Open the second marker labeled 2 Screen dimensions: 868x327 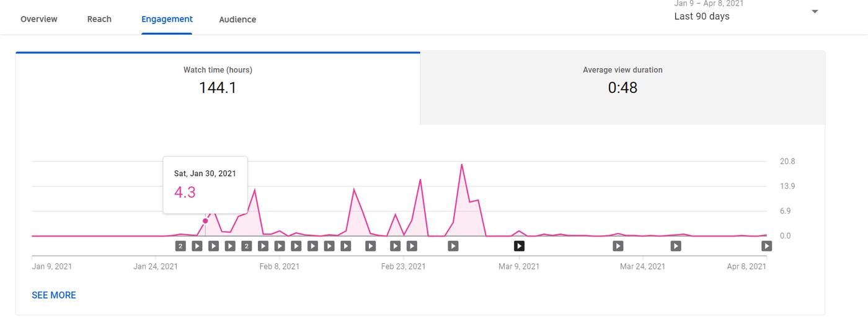(x=246, y=246)
